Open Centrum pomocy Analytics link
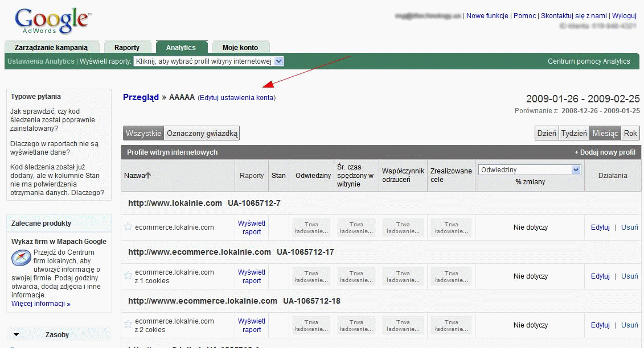Screen dimensions: 644x348 [589, 61]
